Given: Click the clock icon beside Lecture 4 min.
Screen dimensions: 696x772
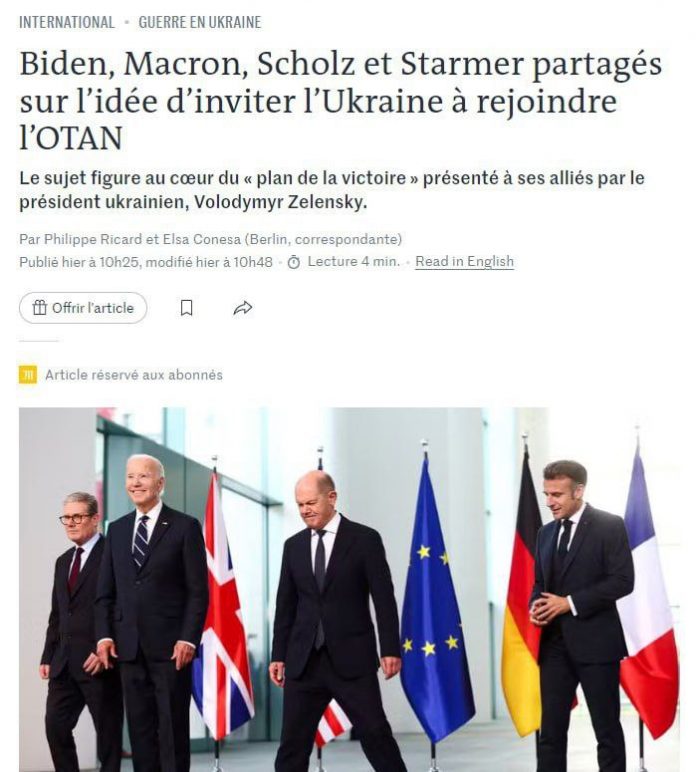Looking at the screenshot, I should click(294, 262).
